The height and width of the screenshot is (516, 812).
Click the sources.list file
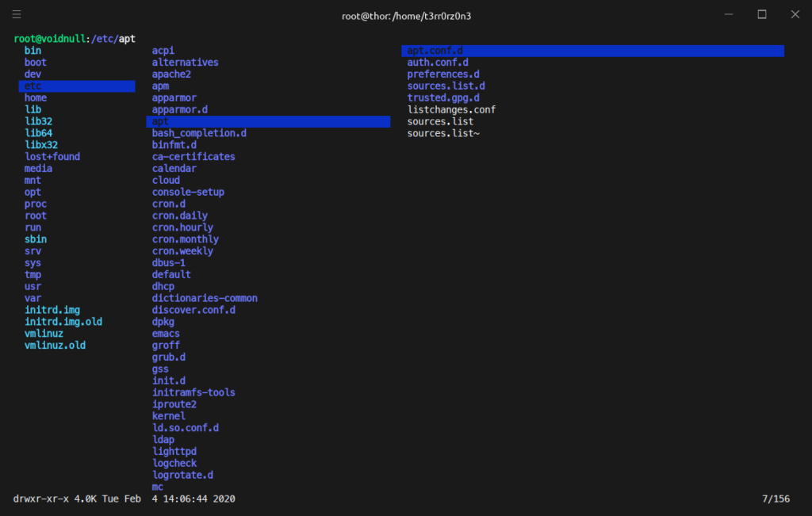tap(440, 121)
